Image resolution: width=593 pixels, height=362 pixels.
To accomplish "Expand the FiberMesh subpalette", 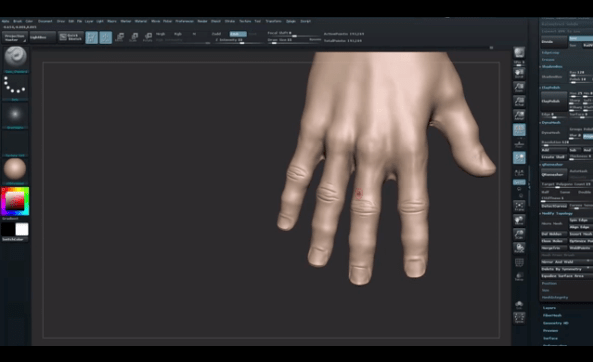I will (552, 315).
